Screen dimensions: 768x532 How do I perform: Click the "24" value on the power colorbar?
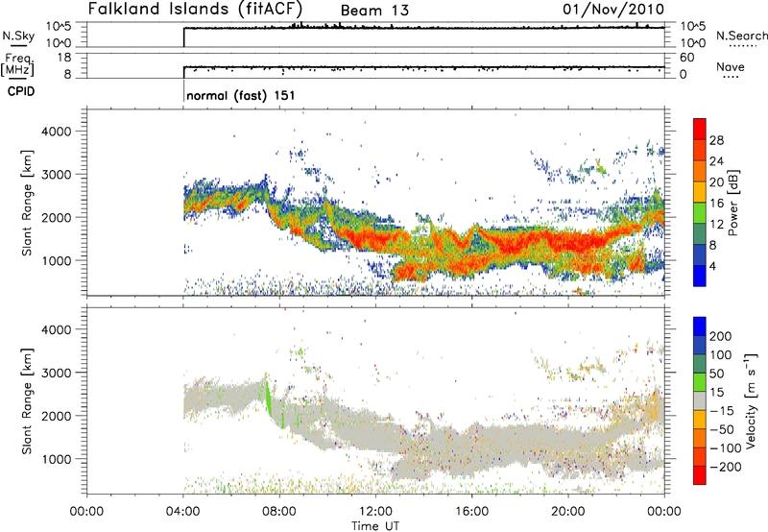point(716,161)
